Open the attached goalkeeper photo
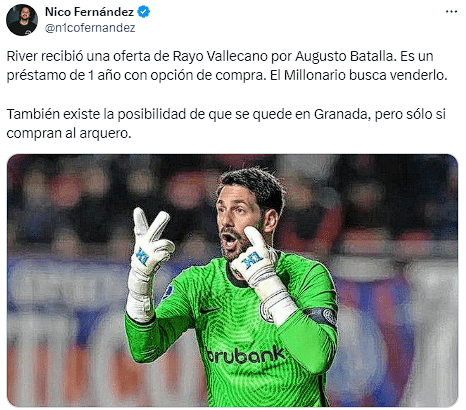466x410 pixels. click(232, 280)
